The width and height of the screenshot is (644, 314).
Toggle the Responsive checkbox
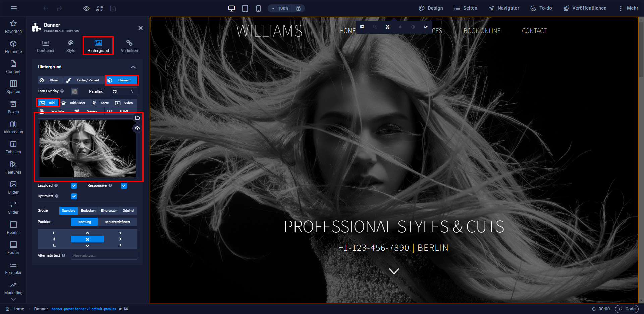click(124, 186)
